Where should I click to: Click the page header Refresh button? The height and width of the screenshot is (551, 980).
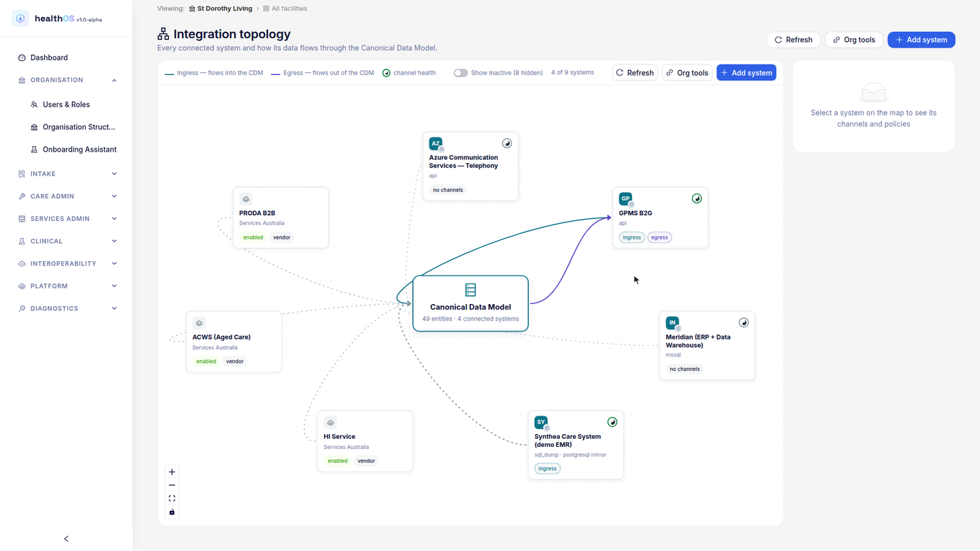pyautogui.click(x=794, y=40)
